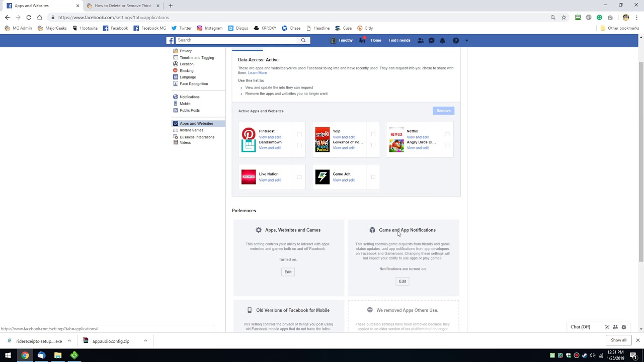Switch to 'How to Delete or Remove Third' tab

123,6
